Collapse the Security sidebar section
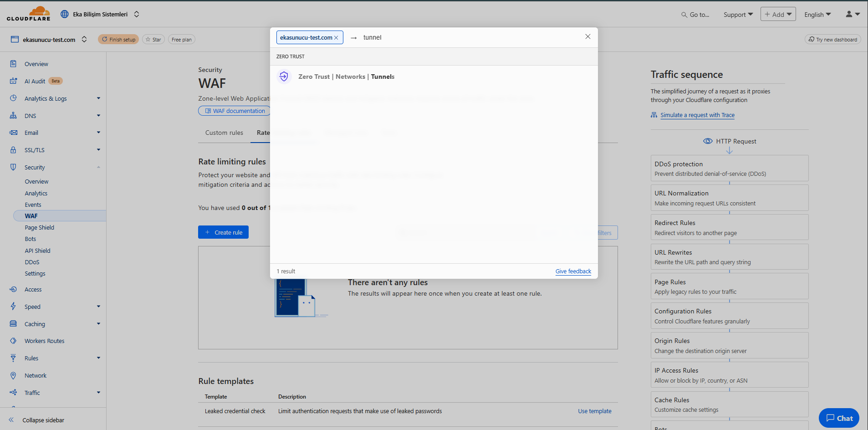This screenshot has width=868, height=430. (98, 167)
